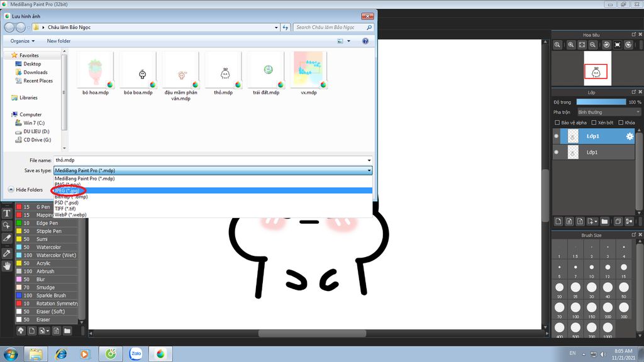Zoom in on the Navigator panel

click(571, 45)
